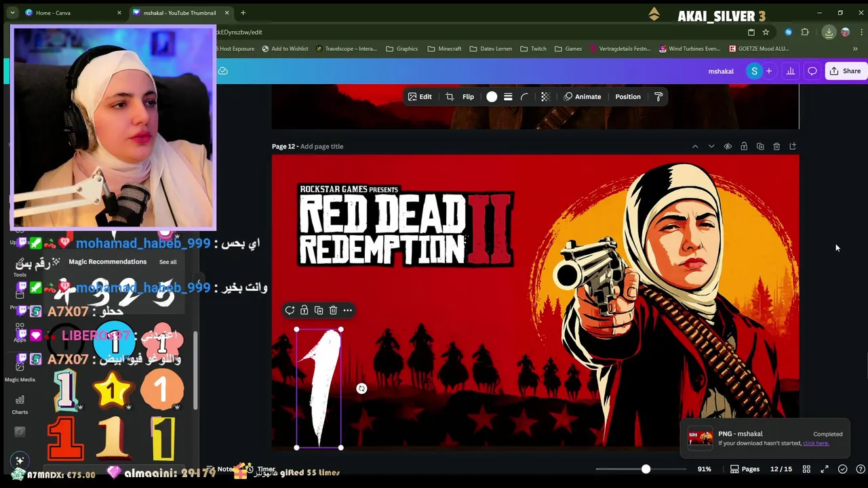Open browser extensions puzzle icon
The width and height of the screenshot is (868, 488).
click(805, 32)
